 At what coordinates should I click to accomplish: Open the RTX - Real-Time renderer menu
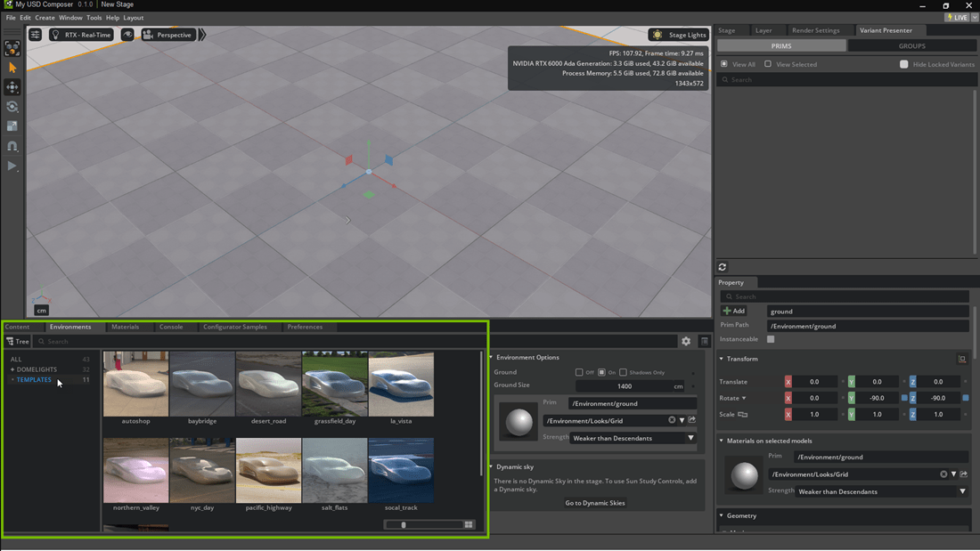[81, 35]
